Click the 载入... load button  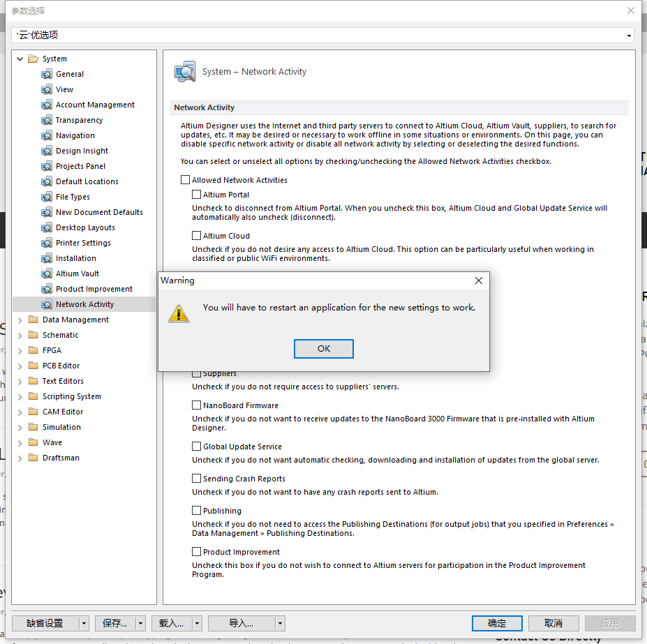tap(172, 623)
